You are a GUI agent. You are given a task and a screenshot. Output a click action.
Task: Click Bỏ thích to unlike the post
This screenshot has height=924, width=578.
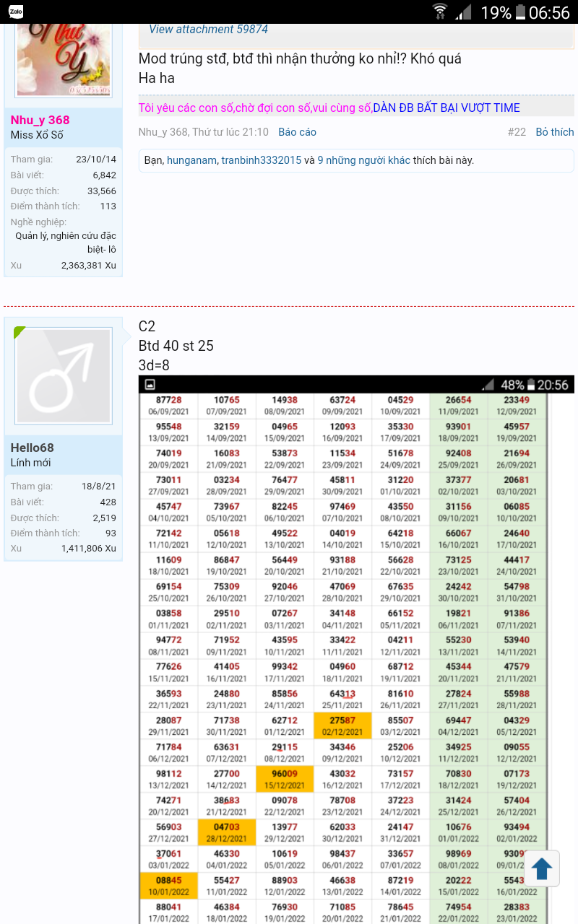554,132
